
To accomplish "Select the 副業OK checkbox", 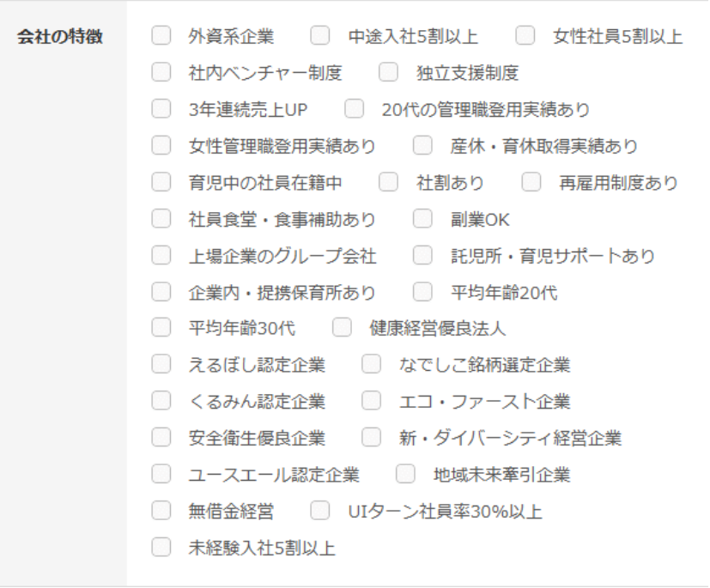I will point(422,219).
